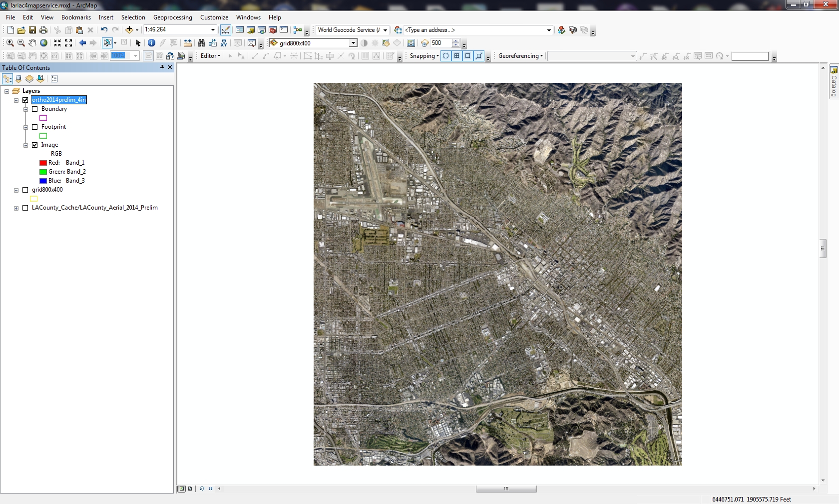Open the Bookmarks menu

(76, 17)
